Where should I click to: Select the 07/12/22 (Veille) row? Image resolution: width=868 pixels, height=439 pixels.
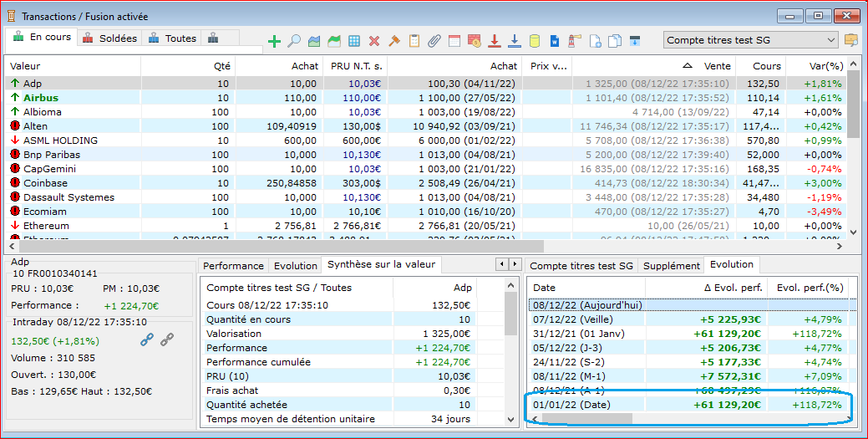688,319
